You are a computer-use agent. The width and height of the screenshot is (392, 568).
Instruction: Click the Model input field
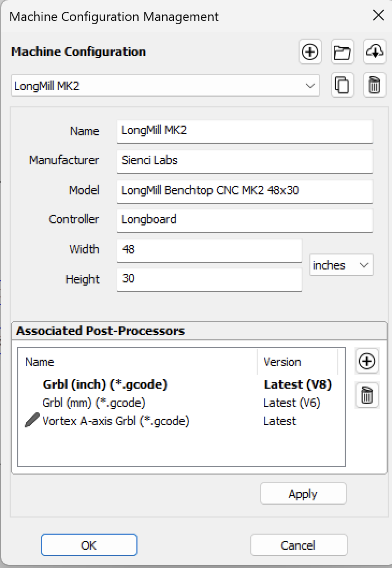point(244,191)
